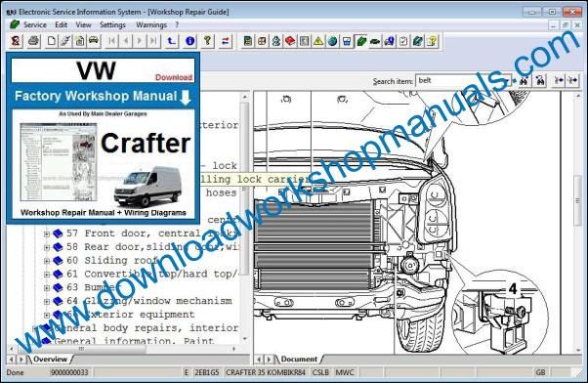Click the red-blue swap arrows icon
588x383 pixels.
pos(226,41)
